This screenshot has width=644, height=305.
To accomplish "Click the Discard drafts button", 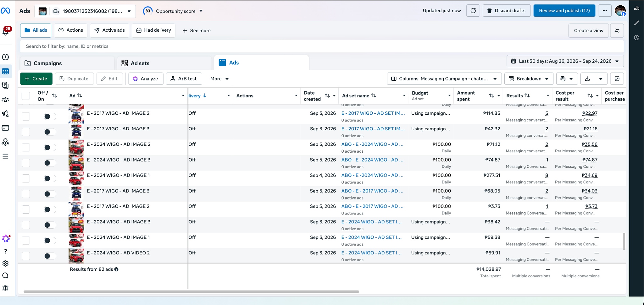I will click(507, 11).
